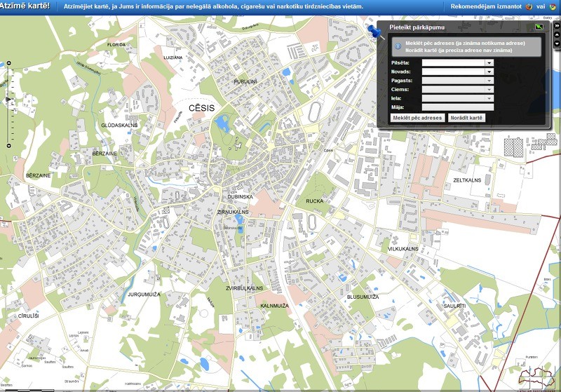Click the Firefox browser icon in the header
The width and height of the screenshot is (561, 392).
[529, 6]
